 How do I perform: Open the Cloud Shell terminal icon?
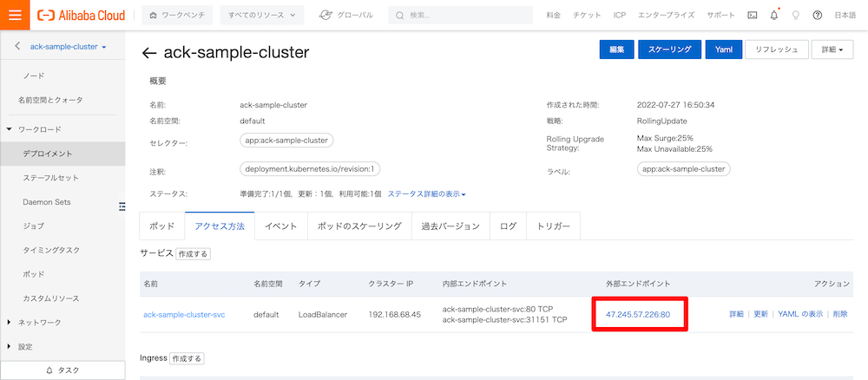click(x=752, y=16)
